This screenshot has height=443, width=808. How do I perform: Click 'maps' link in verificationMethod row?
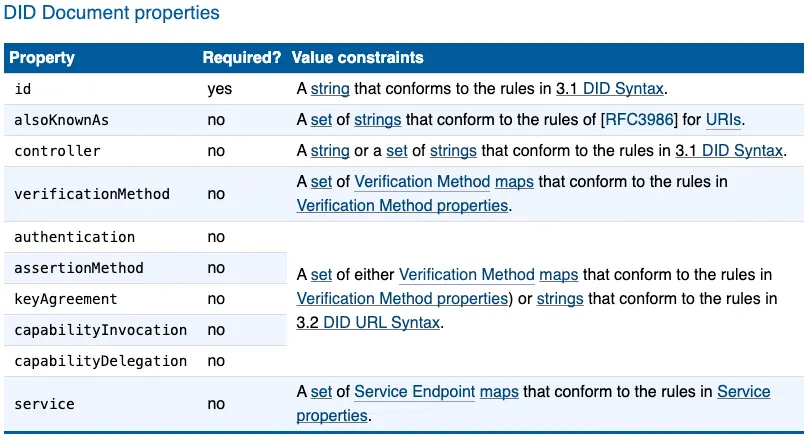coord(514,181)
